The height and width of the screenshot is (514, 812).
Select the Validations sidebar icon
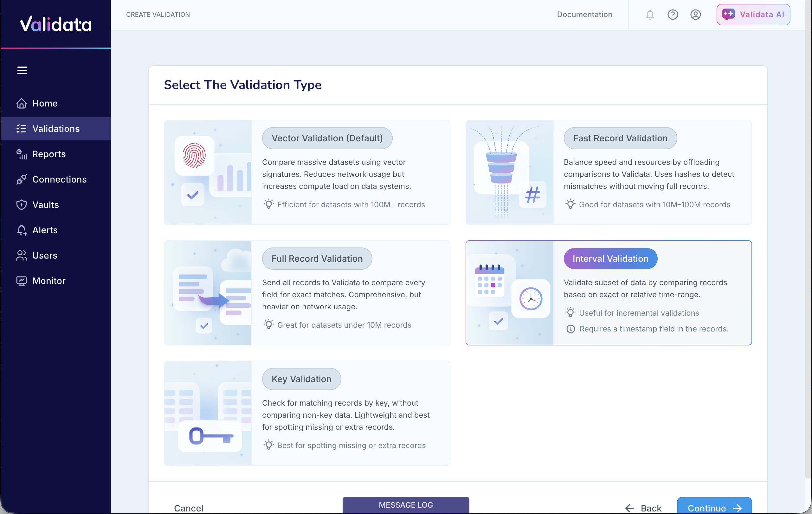point(22,128)
